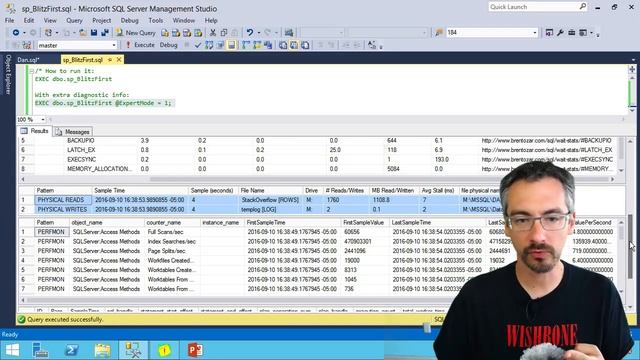Open PowerPoint from the taskbar
640x360 pixels.
(x=195, y=350)
